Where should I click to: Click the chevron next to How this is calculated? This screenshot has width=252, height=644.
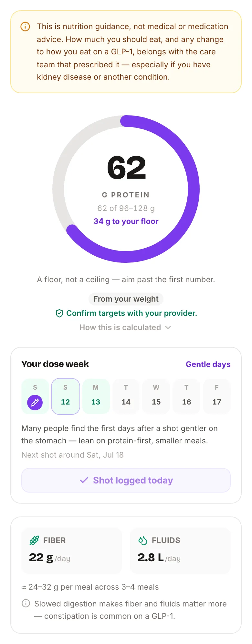click(x=168, y=328)
